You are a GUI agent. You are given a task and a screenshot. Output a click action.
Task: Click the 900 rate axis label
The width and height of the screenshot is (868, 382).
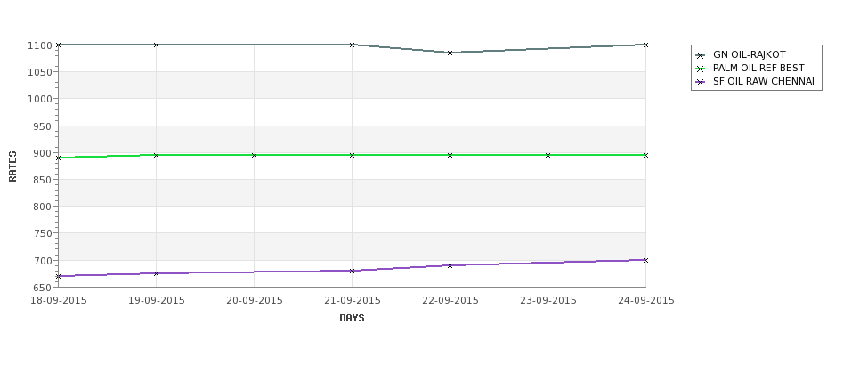point(43,153)
